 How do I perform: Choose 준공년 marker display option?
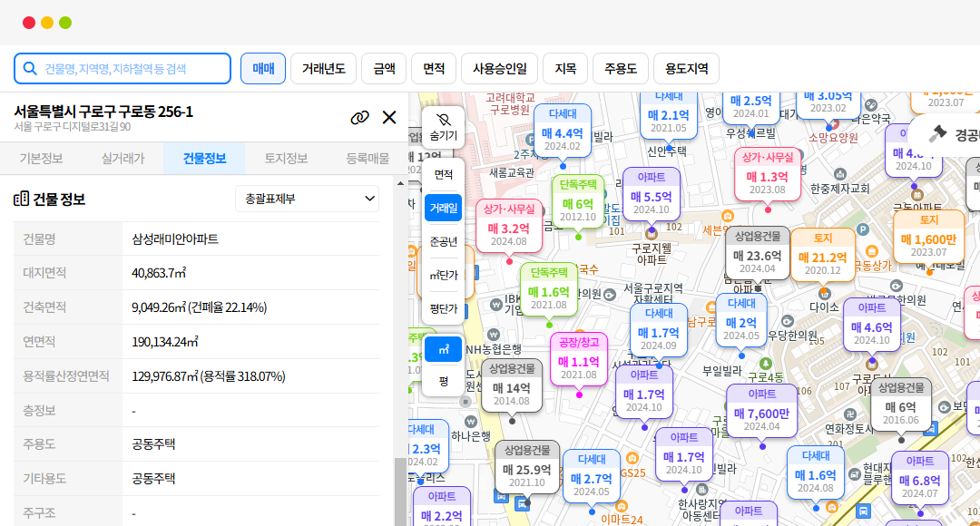(x=443, y=241)
